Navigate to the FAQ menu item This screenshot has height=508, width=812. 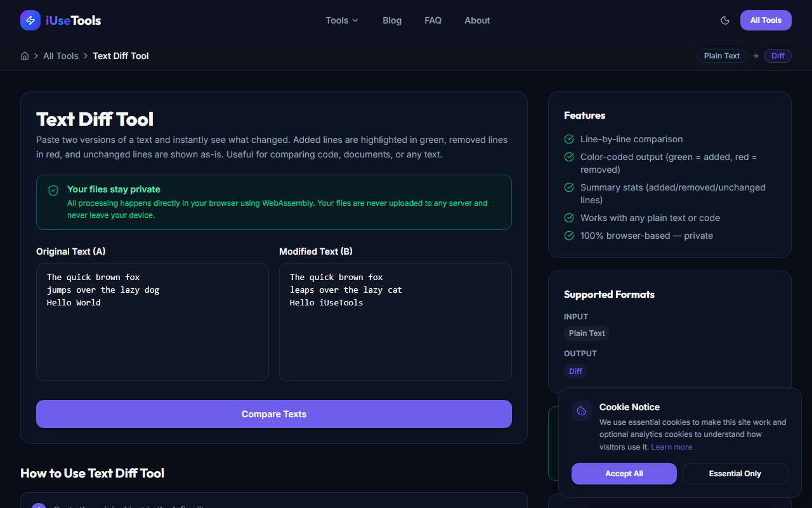coord(433,20)
